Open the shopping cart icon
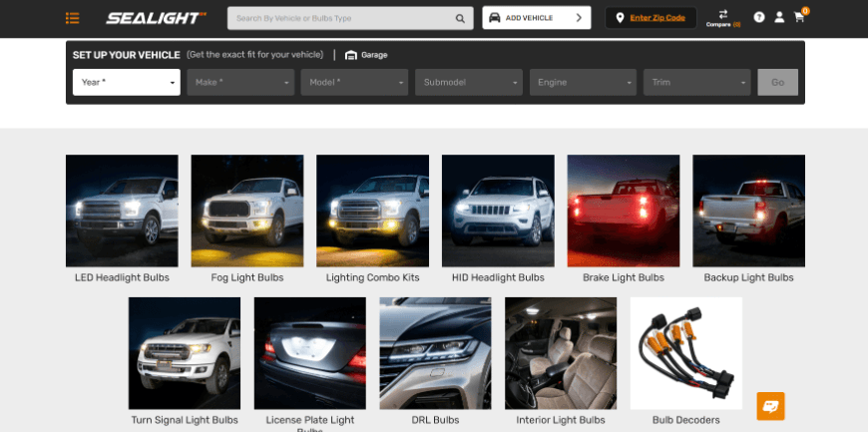Screen dimensions: 868x432 [799, 17]
